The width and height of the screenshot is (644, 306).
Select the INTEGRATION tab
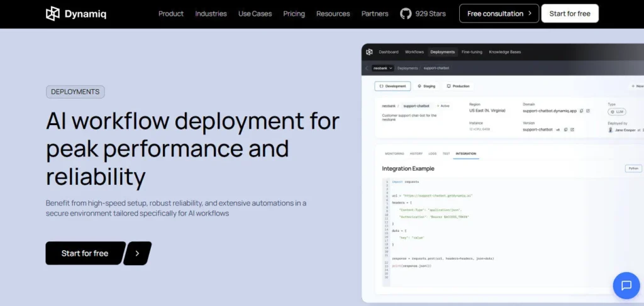(466, 153)
